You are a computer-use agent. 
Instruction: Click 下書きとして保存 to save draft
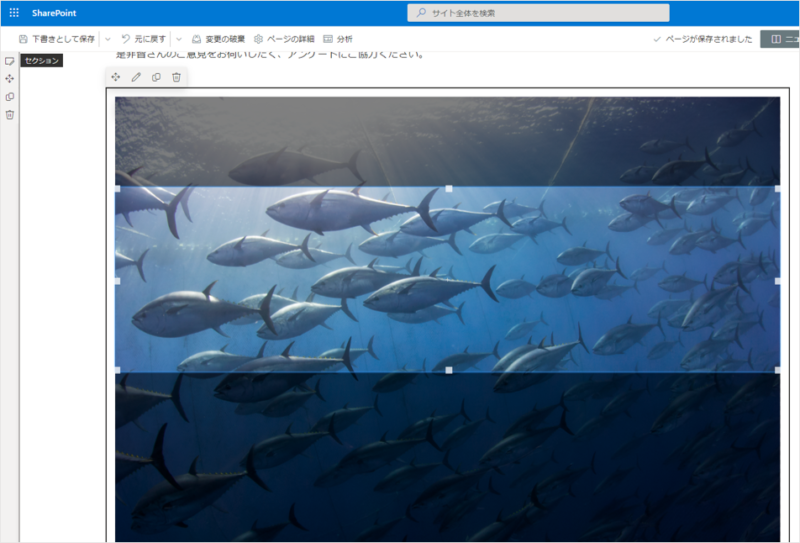[56, 39]
